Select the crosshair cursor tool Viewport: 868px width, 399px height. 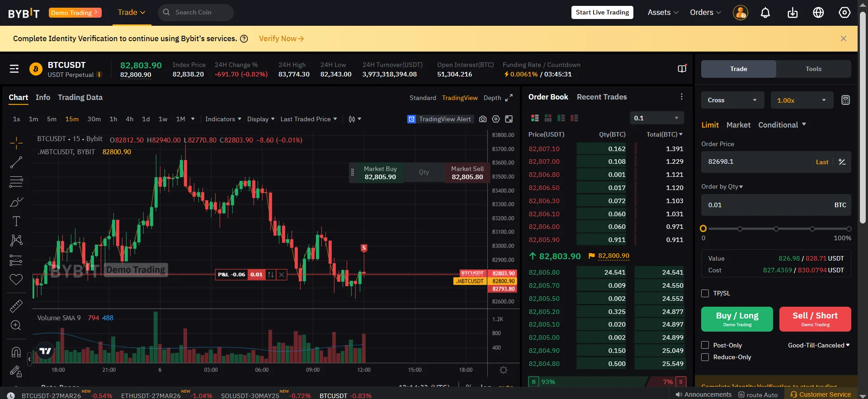(x=16, y=143)
